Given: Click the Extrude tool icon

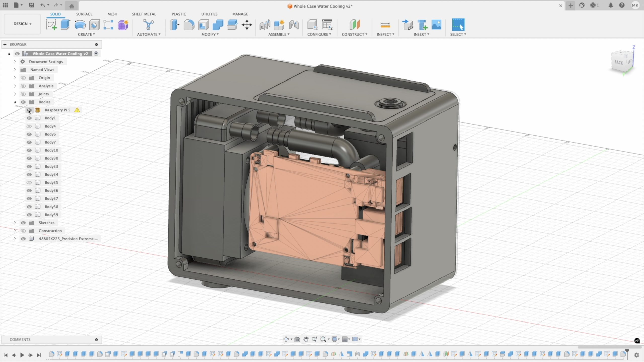Looking at the screenshot, I should (65, 25).
